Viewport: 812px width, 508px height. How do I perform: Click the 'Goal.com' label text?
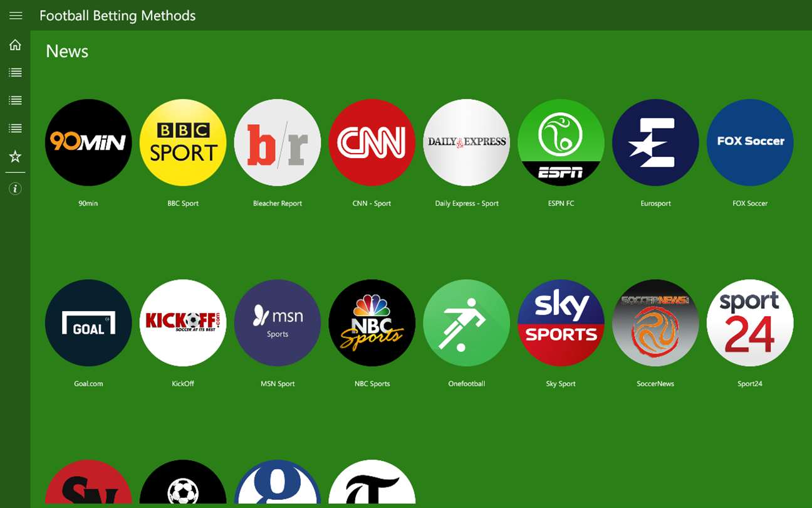tap(88, 384)
